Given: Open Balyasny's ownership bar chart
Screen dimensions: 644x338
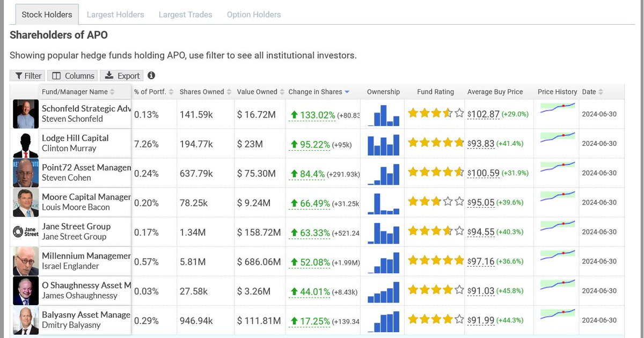Looking at the screenshot, I should [x=383, y=320].
